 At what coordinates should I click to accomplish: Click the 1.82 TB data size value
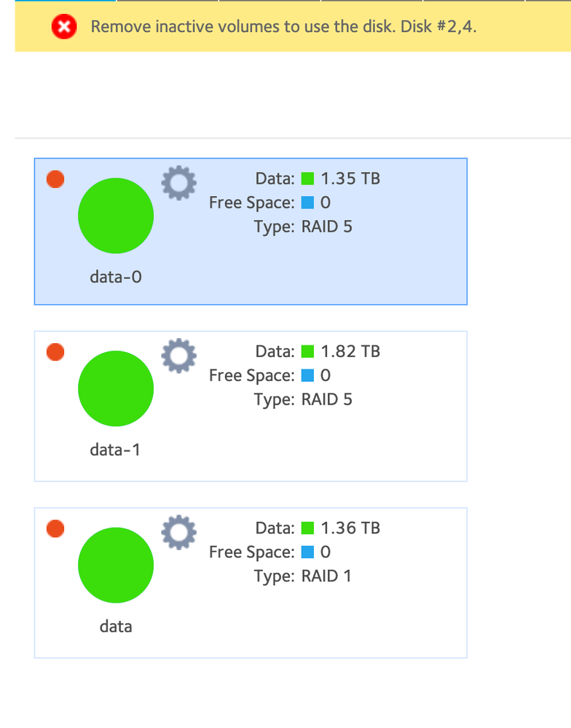click(x=350, y=351)
